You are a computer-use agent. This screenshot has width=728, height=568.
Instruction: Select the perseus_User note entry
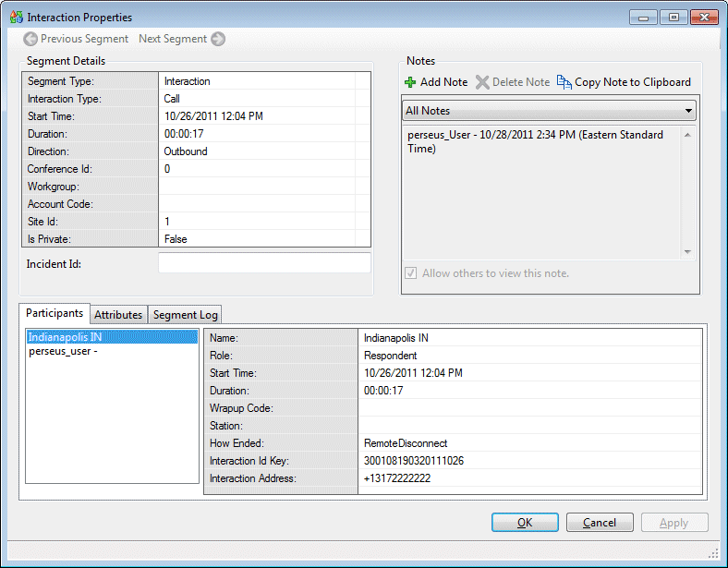535,141
